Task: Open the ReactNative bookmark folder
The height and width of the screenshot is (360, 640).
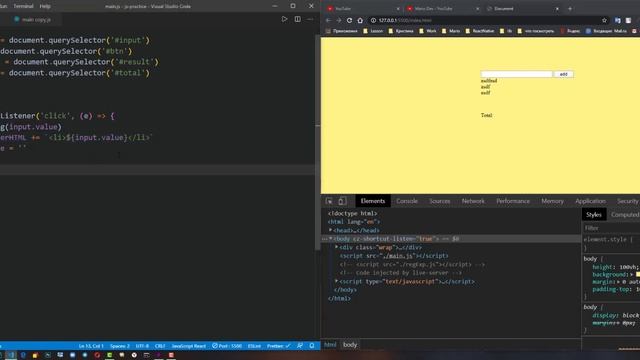Action: point(480,31)
